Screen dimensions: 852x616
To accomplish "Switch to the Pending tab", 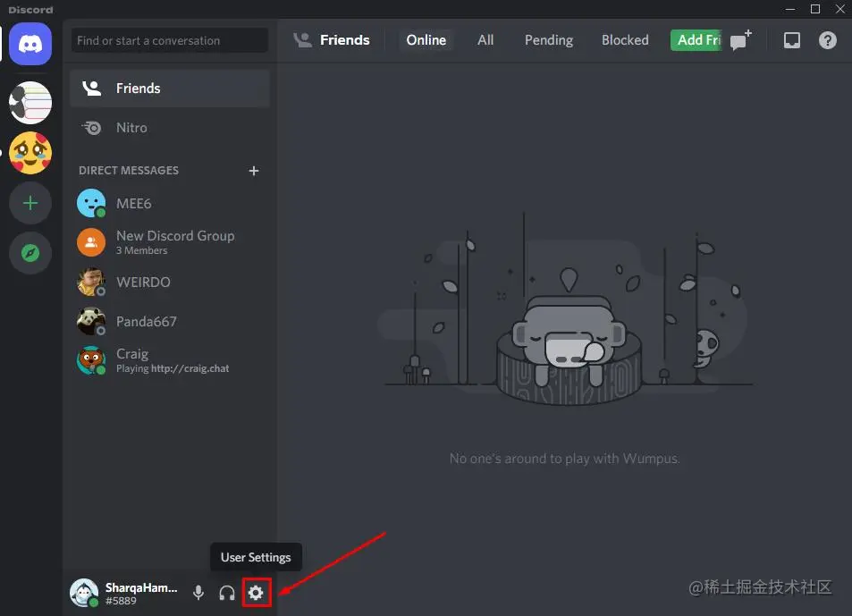I will point(549,40).
